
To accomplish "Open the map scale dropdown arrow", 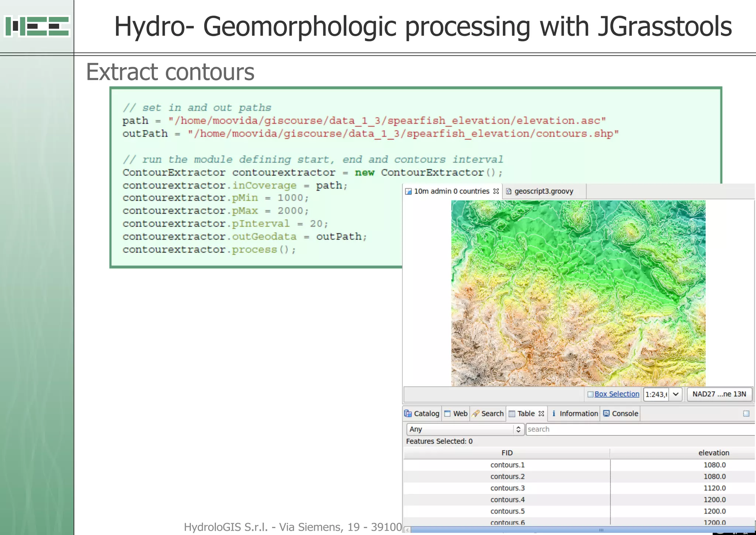I will pyautogui.click(x=676, y=394).
